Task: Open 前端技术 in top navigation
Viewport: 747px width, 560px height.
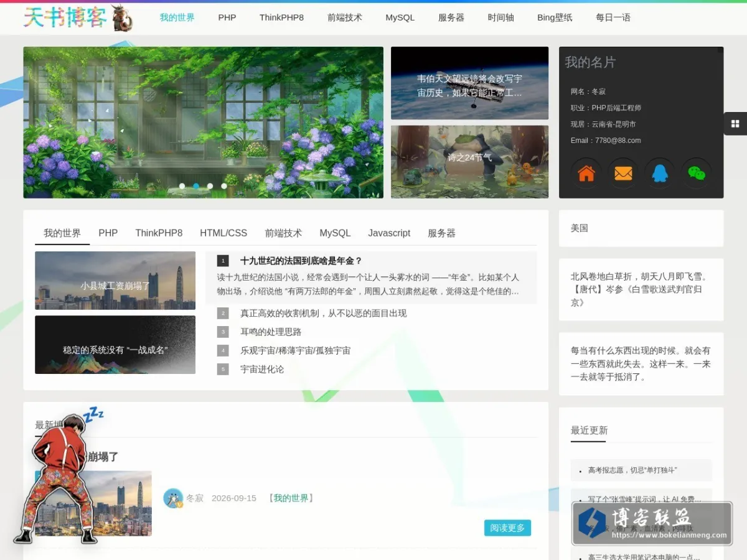Action: tap(345, 17)
